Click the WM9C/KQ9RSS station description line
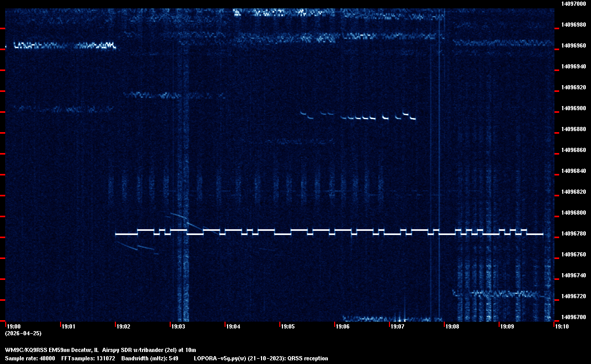591x364 pixels. [x=100, y=350]
